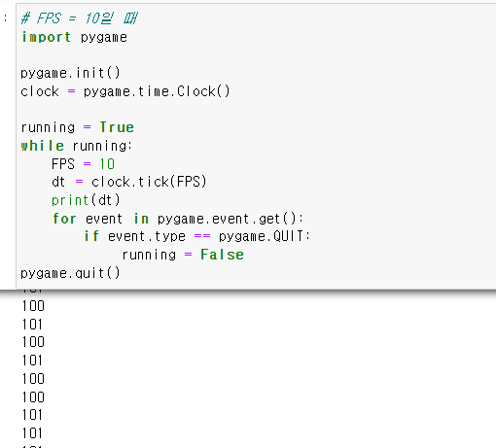
Task: Click 'pygame.event.get()' in the for loop
Action: coord(227,219)
